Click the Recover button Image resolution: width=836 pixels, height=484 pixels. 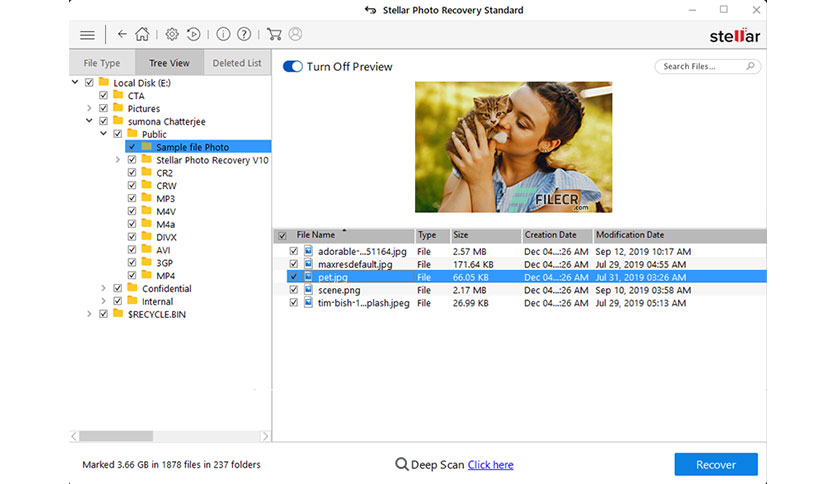716,464
